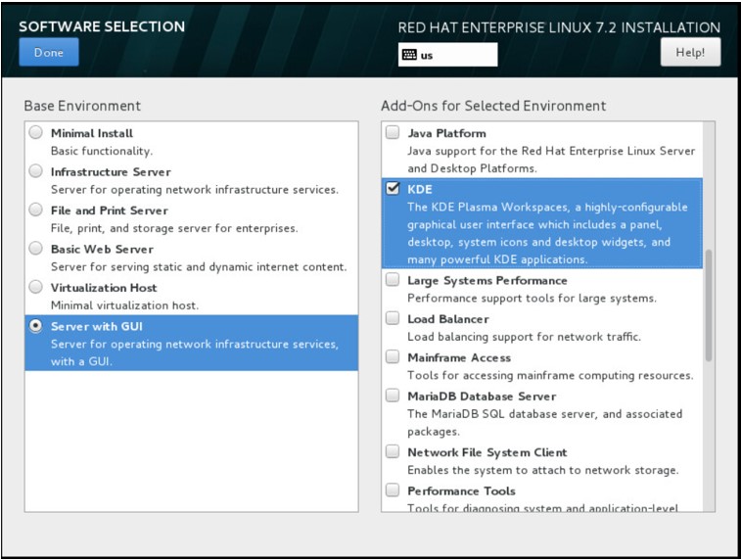The height and width of the screenshot is (560, 741).
Task: Pick the Virtualization Host radio button
Action: (x=35, y=287)
